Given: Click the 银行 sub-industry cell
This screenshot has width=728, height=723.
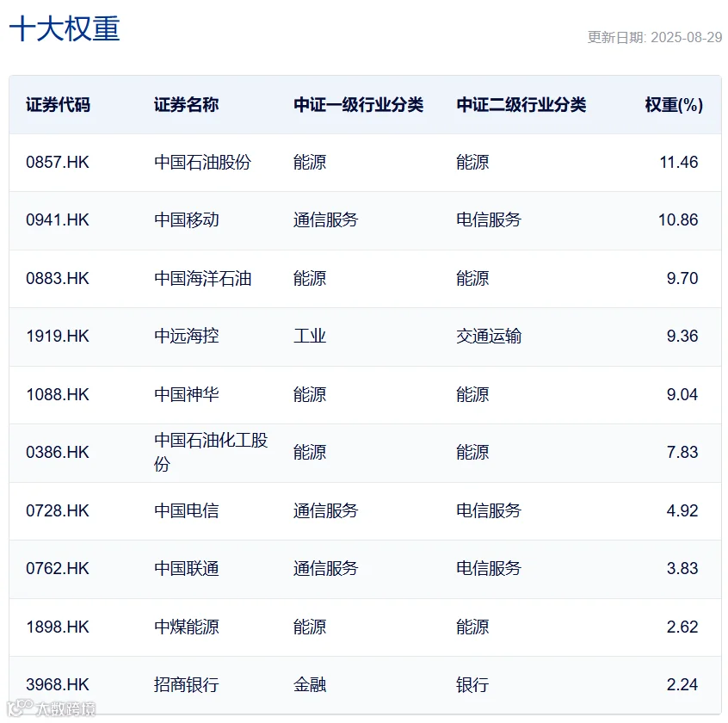Looking at the screenshot, I should pos(472,684).
